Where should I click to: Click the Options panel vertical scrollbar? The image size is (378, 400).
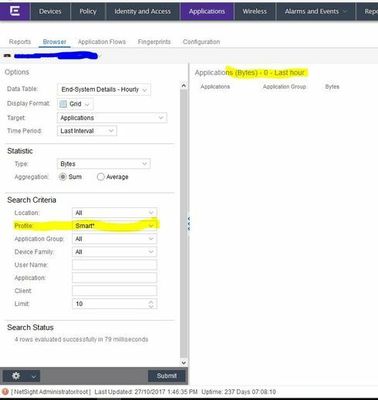pyautogui.click(x=184, y=224)
